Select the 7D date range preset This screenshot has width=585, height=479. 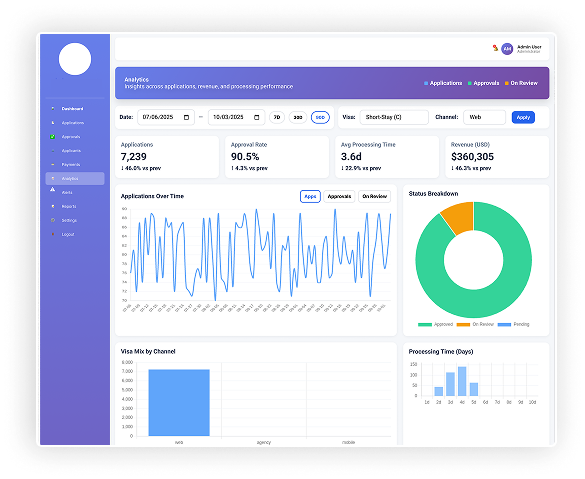pyautogui.click(x=277, y=117)
